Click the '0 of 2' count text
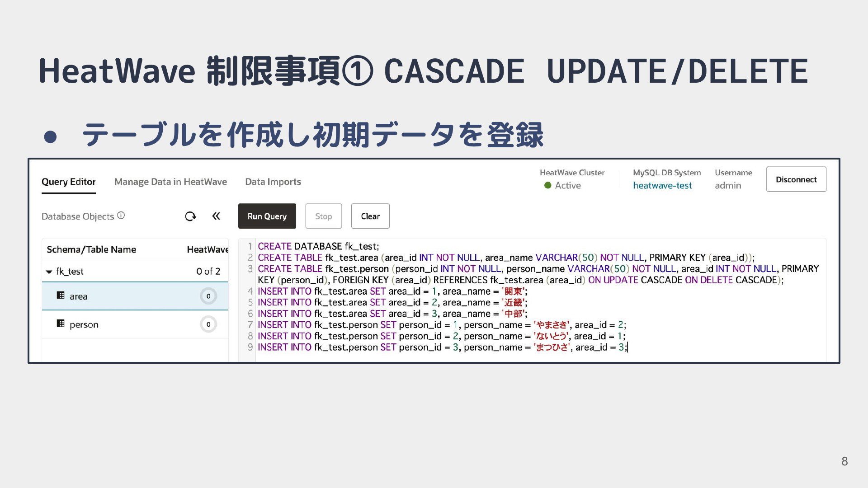 [208, 271]
